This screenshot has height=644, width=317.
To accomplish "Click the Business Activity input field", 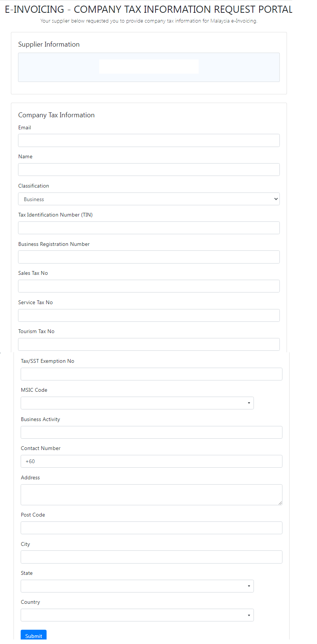I will click(x=151, y=432).
